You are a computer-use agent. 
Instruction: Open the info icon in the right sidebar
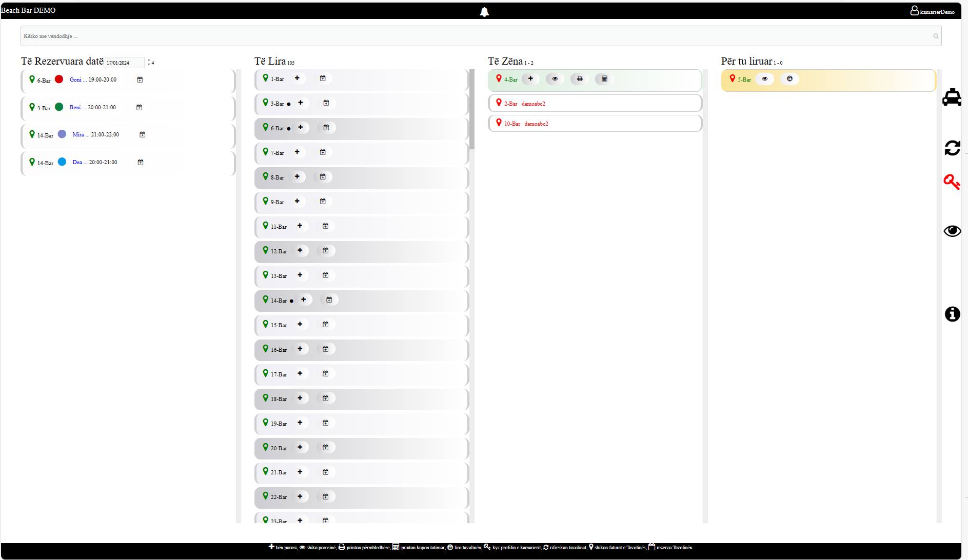point(952,314)
